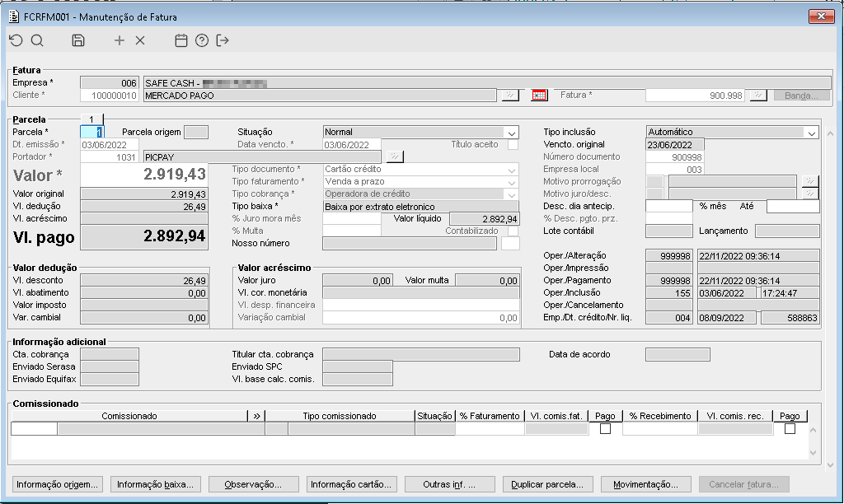Check the Pago box after Vl. comis.fat.
The height and width of the screenshot is (504, 844).
605,429
